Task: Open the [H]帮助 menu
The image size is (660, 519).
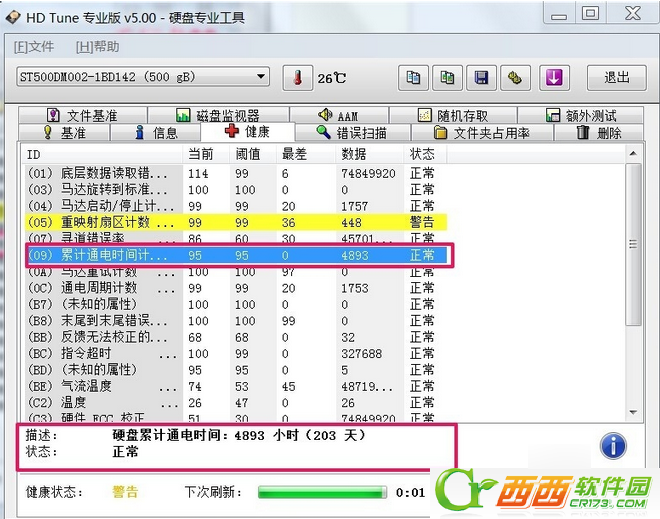Action: click(x=98, y=47)
